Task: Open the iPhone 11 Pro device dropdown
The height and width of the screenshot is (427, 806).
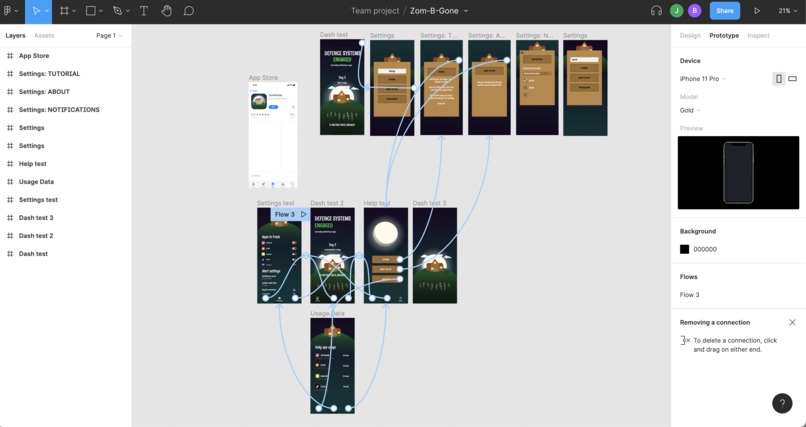Action: click(x=703, y=79)
